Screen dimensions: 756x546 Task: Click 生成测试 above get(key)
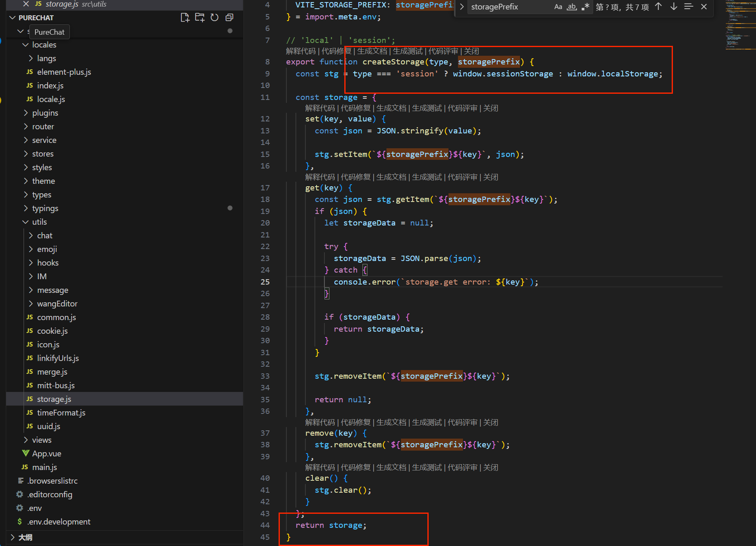pyautogui.click(x=427, y=177)
